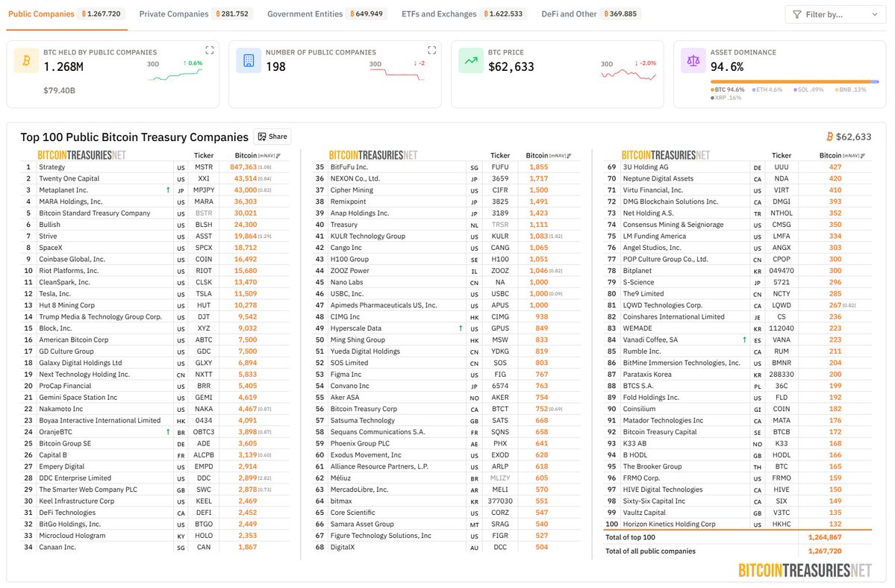Open the ETFs and Exchanges tab
The width and height of the screenshot is (895, 588).
[x=463, y=13]
